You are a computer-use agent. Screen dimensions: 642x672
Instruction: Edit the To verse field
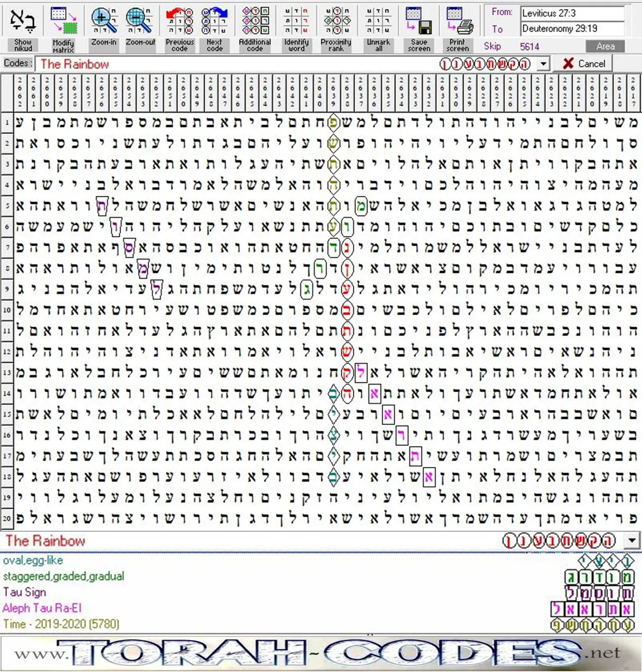tap(573, 29)
